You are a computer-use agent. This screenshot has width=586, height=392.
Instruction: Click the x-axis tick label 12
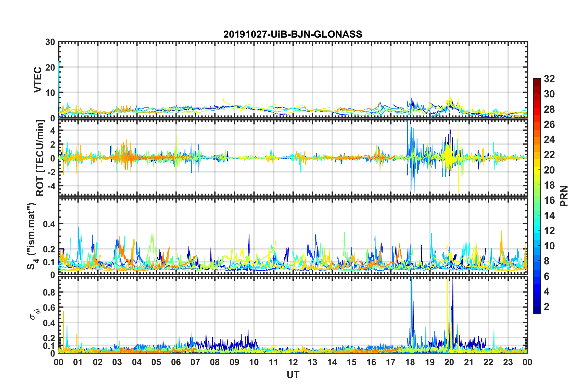(x=293, y=362)
